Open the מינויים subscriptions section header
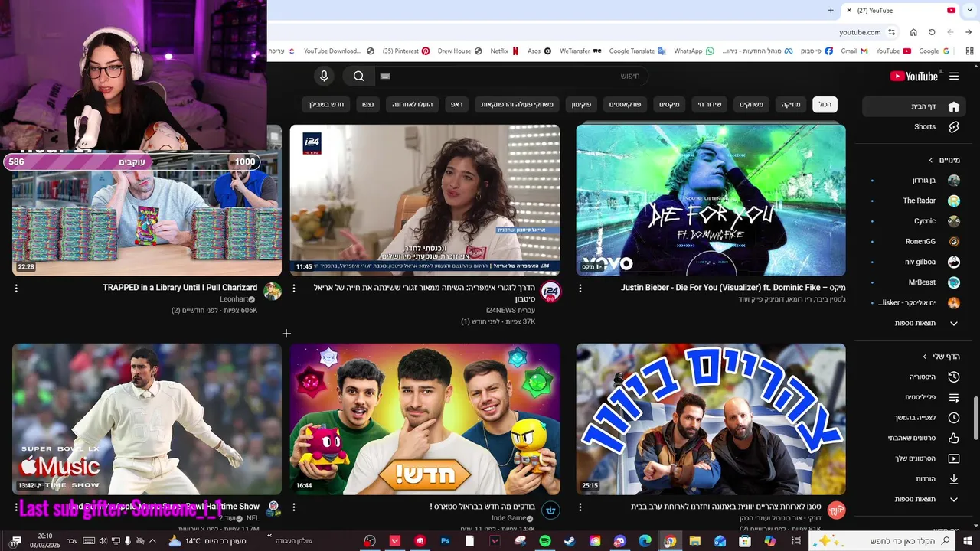Image resolution: width=980 pixels, height=551 pixels. [x=944, y=160]
